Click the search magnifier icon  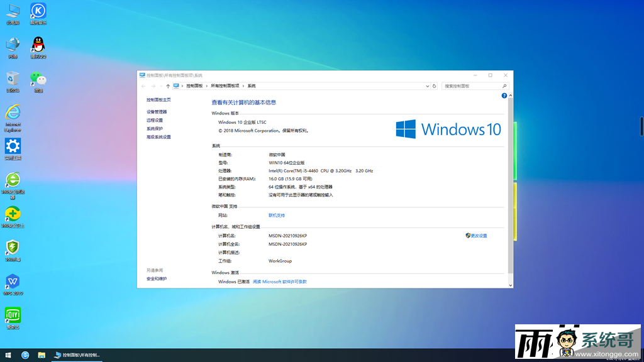pyautogui.click(x=504, y=86)
